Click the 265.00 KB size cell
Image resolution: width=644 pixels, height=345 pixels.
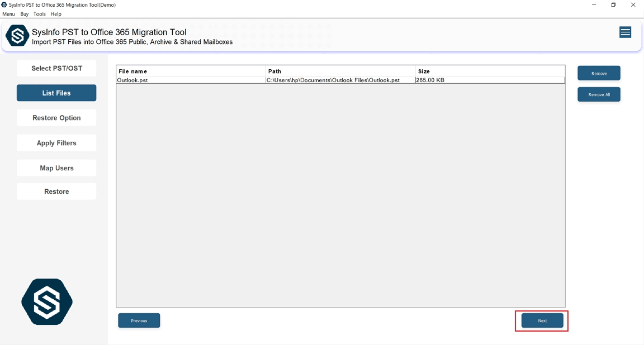point(490,80)
